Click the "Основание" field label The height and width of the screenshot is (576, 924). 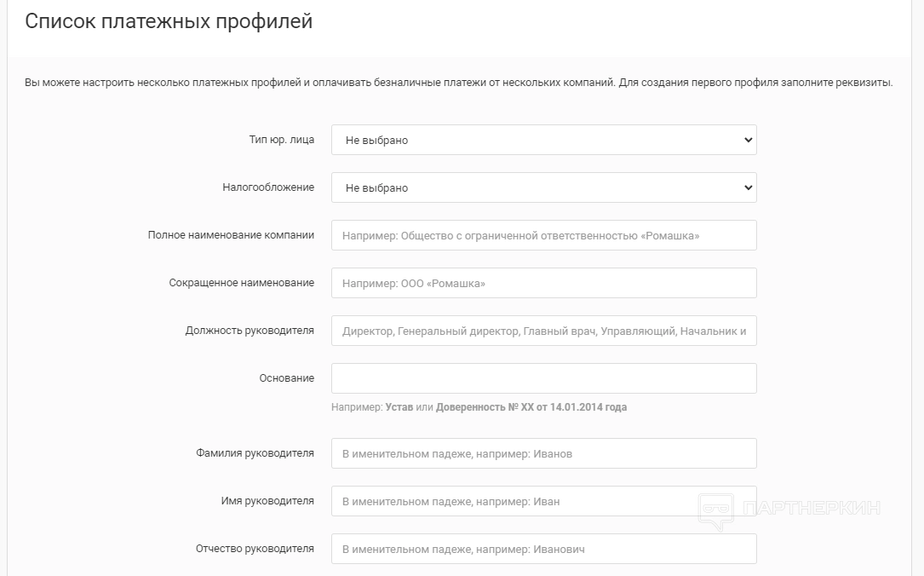point(286,378)
